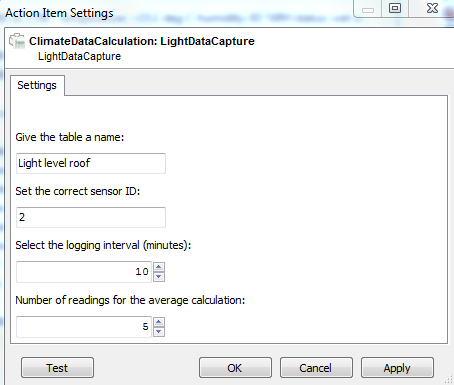Screen dimensions: 454x385
Task: Click the Cancel button
Action: coord(316,368)
